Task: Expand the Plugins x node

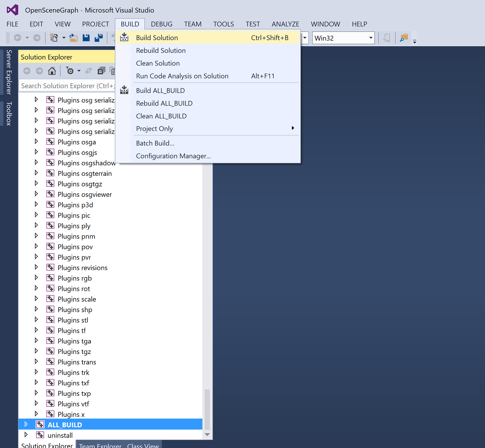Action: point(36,414)
